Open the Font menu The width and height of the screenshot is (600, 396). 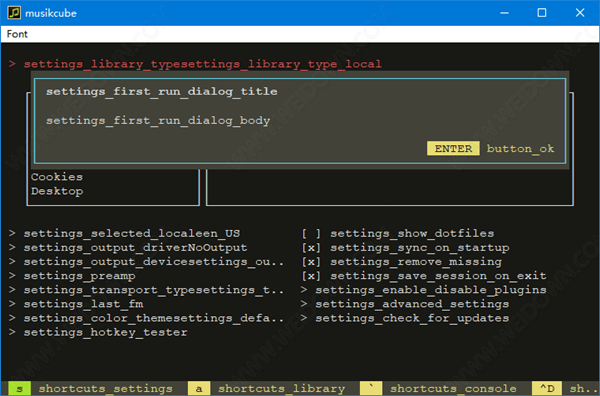[x=17, y=34]
